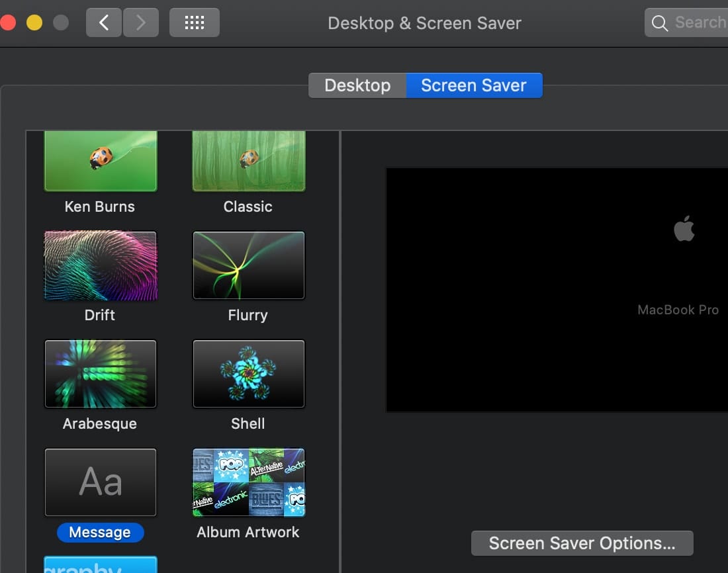Choose the Shell screen saver thumbnail
The image size is (728, 573).
[x=248, y=374]
